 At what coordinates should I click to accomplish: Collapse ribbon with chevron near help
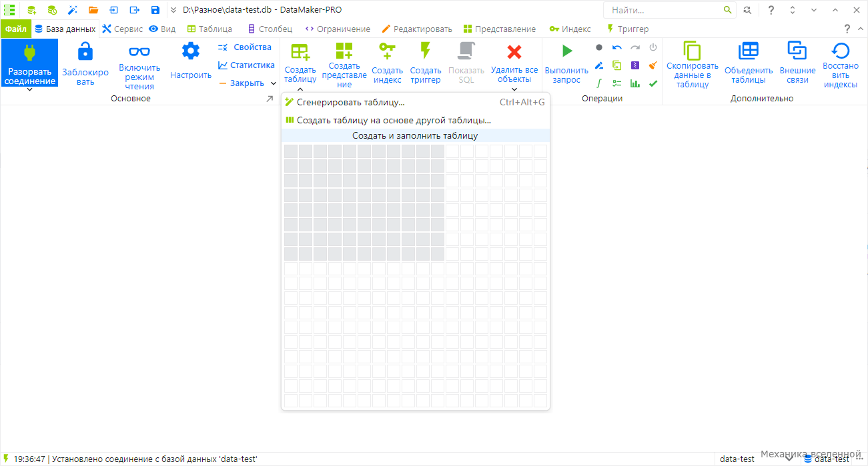coord(859,29)
